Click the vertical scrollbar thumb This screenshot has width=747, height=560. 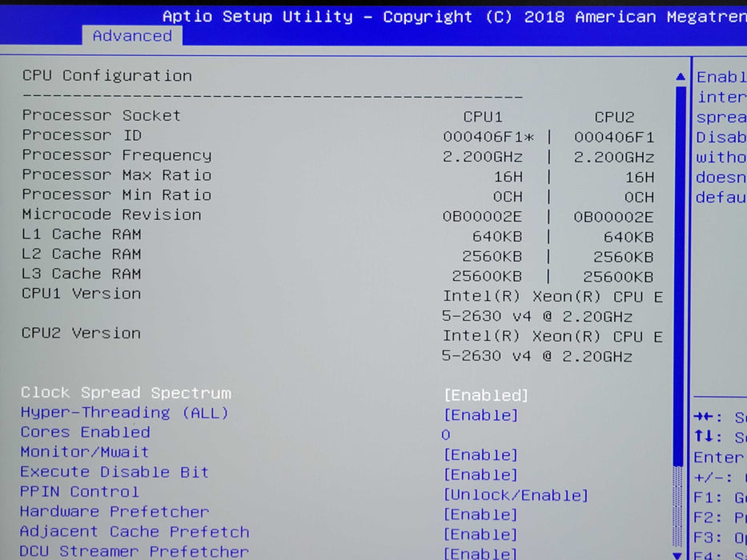click(x=680, y=276)
